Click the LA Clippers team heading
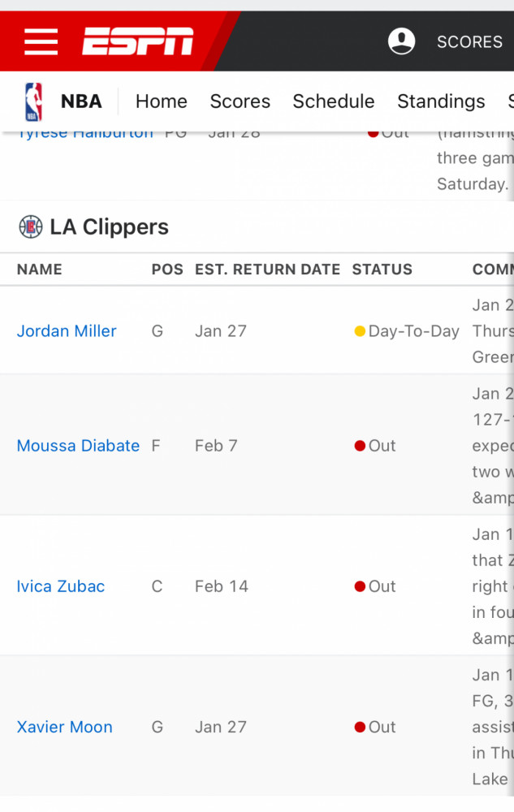The image size is (514, 812). (110, 227)
